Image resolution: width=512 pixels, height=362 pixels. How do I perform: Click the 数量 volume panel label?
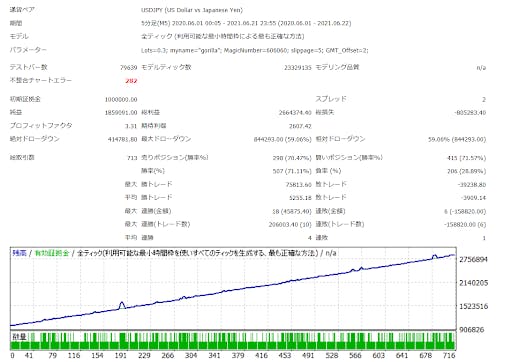(x=19, y=337)
